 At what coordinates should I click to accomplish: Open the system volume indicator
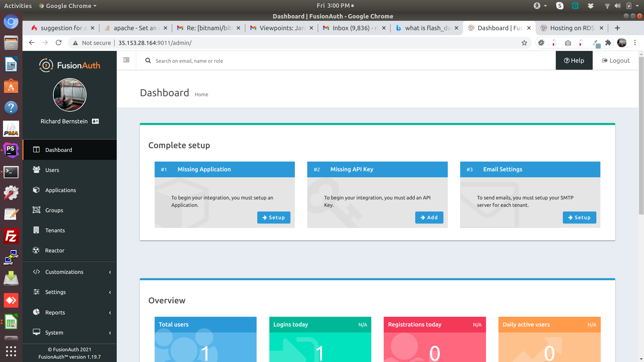(x=618, y=6)
